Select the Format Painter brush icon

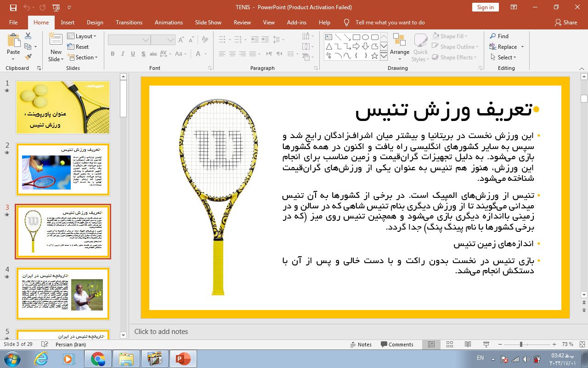(28, 57)
